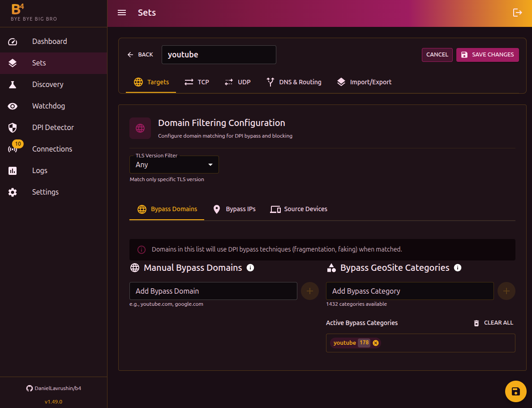
Task: Open the DPI Detector page
Action: tap(53, 127)
